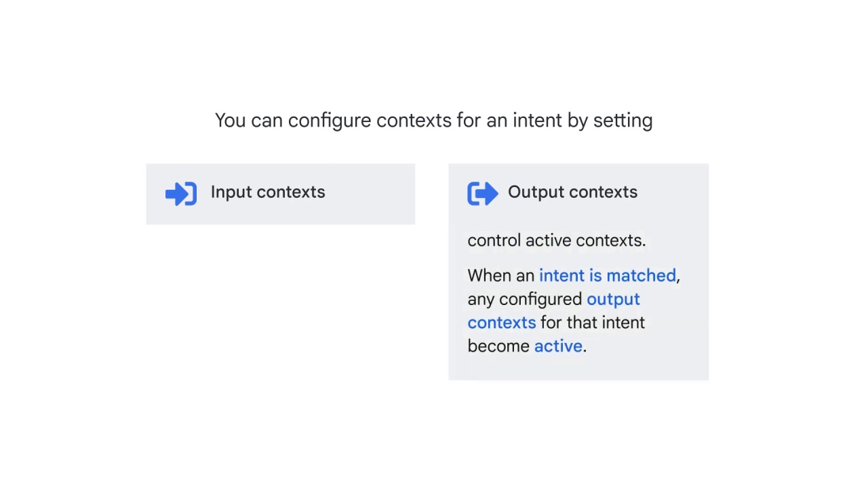Click 'control active contexts.' sentence
The height and width of the screenshot is (488, 868).
point(557,241)
